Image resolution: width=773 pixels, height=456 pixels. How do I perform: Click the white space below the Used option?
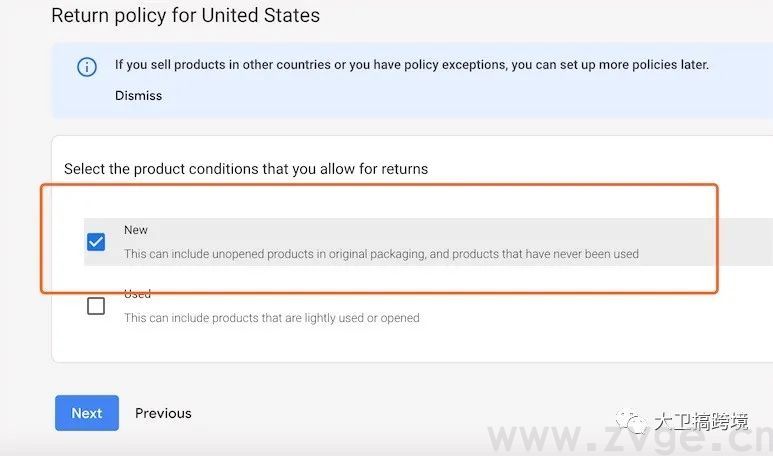pos(400,345)
